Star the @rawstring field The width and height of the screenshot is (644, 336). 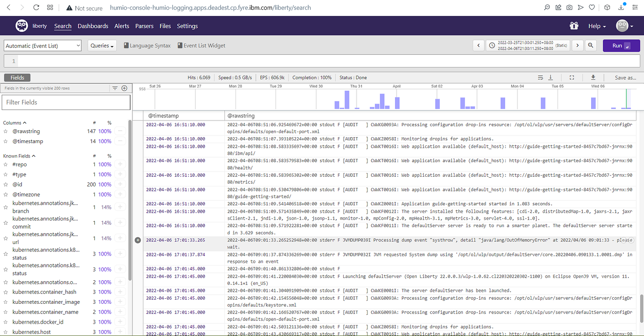coord(6,131)
